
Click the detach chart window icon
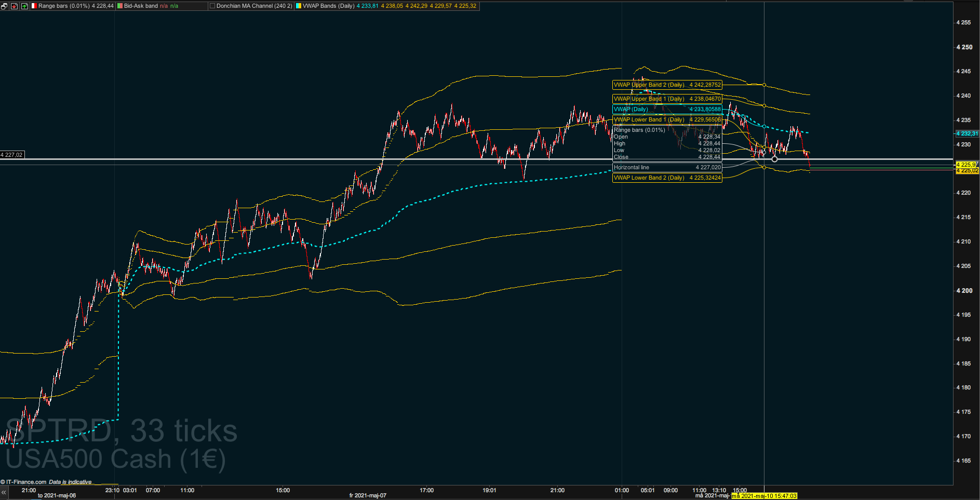pyautogui.click(x=4, y=6)
